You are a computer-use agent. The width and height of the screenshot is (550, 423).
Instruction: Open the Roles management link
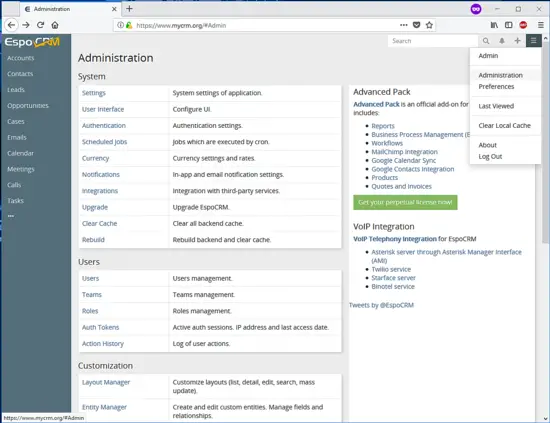coord(90,311)
